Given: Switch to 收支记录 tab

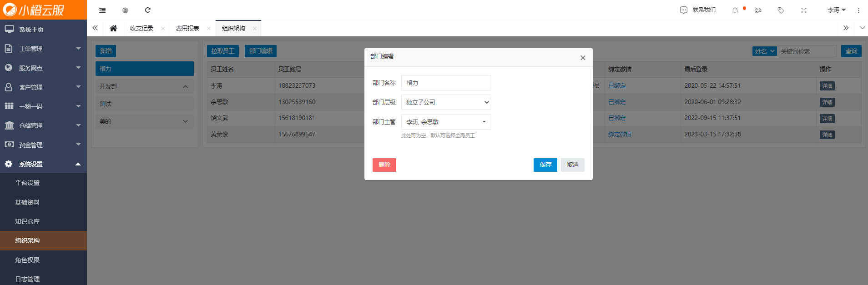Looking at the screenshot, I should click(141, 28).
